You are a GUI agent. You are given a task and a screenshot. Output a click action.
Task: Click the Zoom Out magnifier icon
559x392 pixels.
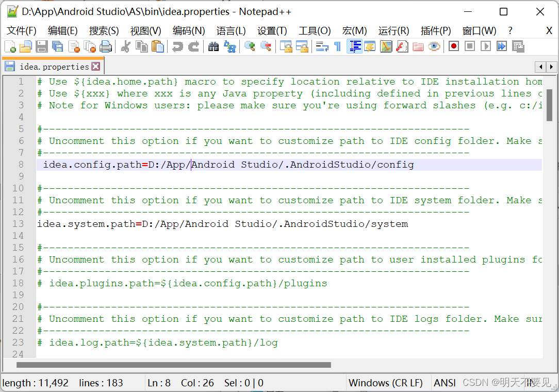266,47
